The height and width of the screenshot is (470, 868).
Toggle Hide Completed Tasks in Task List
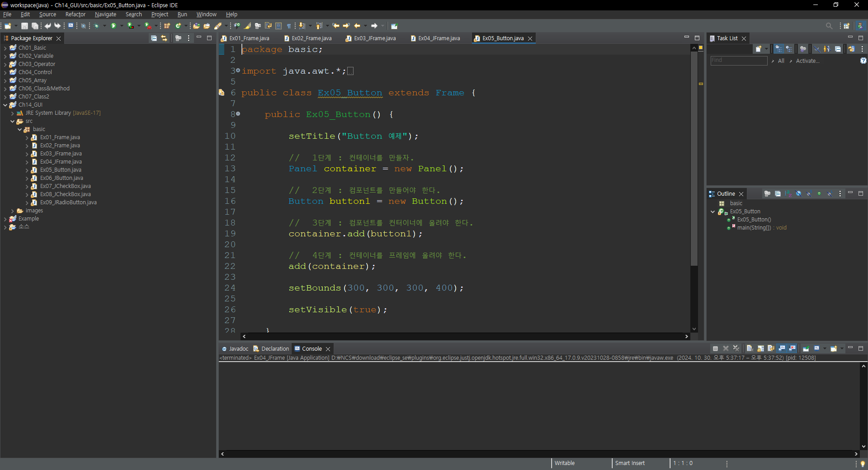pyautogui.click(x=817, y=49)
